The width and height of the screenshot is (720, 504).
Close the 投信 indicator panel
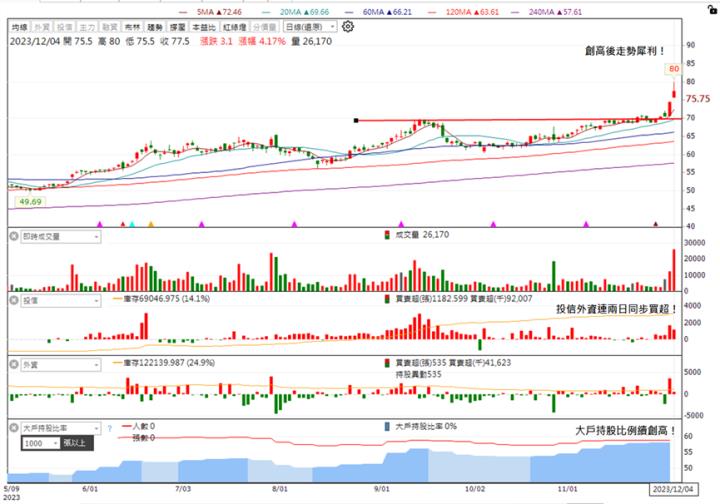click(14, 301)
